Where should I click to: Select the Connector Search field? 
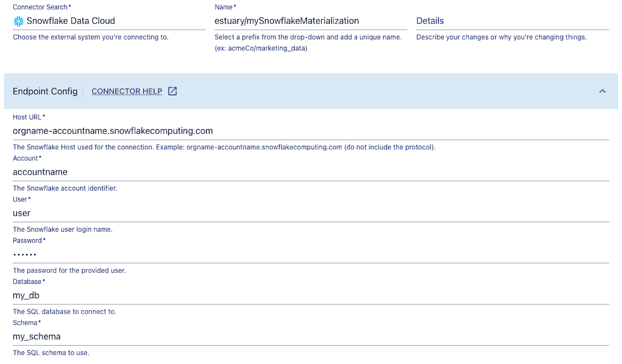[x=109, y=21]
